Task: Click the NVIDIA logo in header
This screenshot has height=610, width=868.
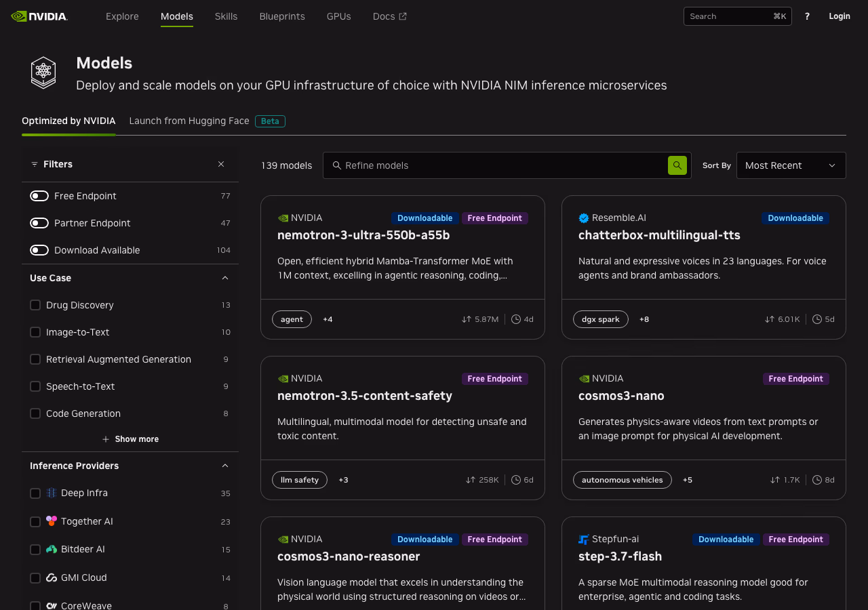Action: click(x=39, y=16)
